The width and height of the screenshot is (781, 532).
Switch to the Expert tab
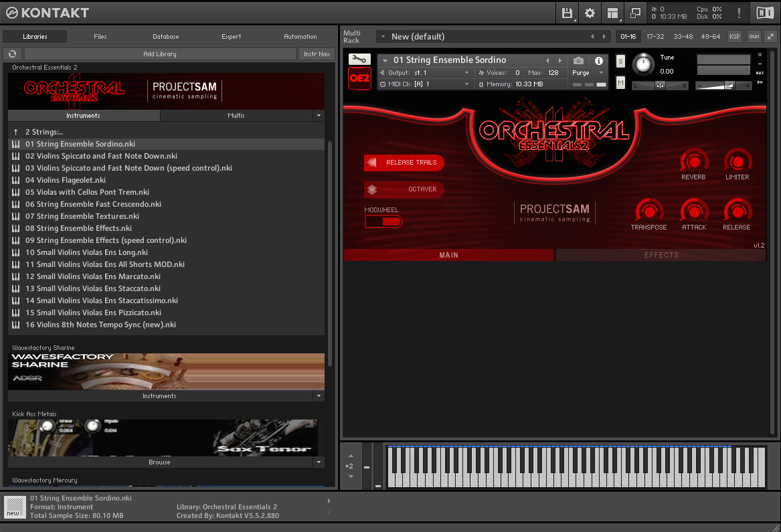point(231,36)
